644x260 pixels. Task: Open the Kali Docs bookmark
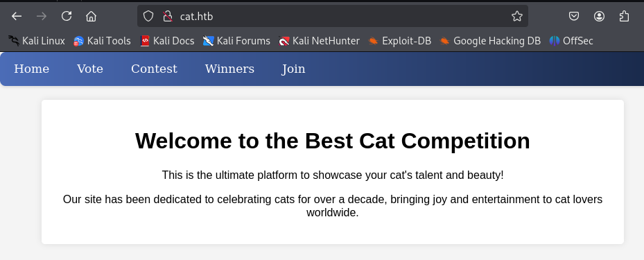(167, 41)
